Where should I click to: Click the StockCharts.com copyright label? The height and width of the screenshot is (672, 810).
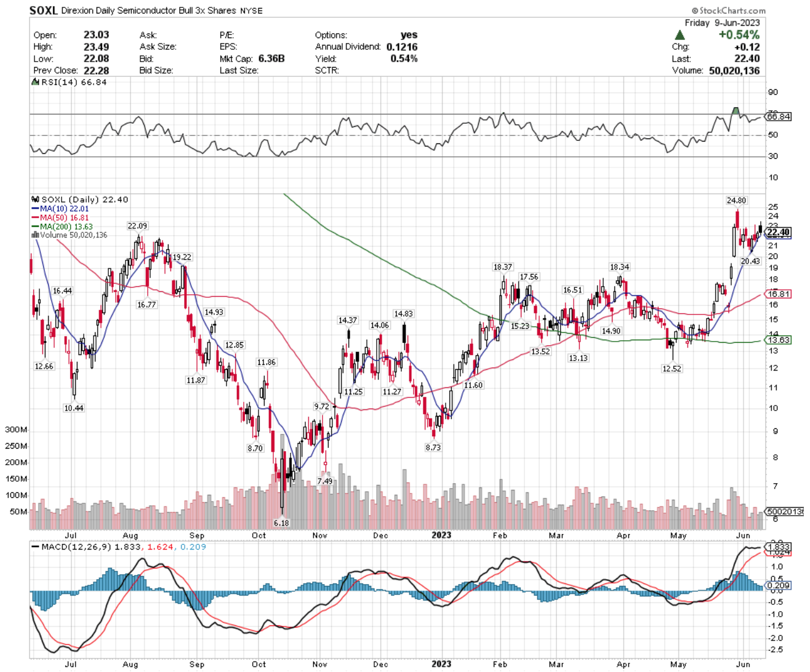729,10
